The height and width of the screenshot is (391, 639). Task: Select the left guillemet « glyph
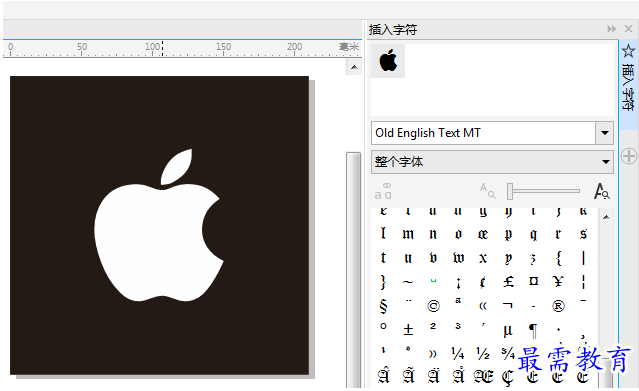tap(483, 306)
